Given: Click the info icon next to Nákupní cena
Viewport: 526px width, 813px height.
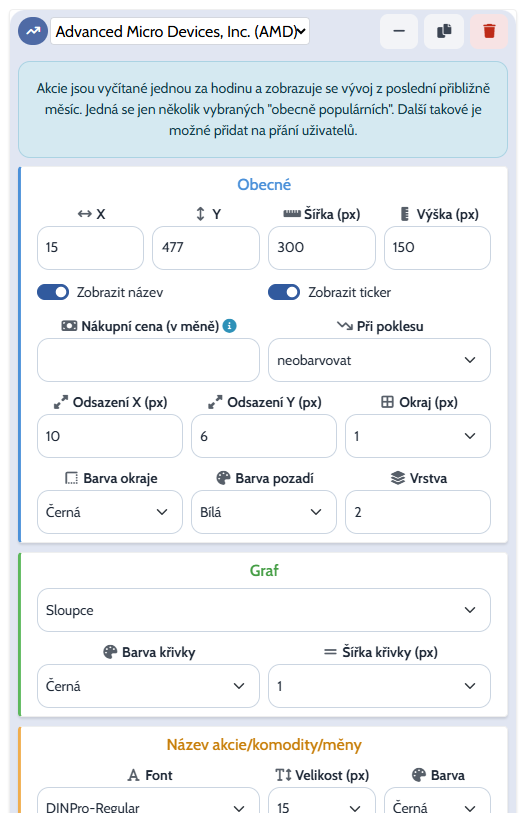Looking at the screenshot, I should [x=229, y=326].
